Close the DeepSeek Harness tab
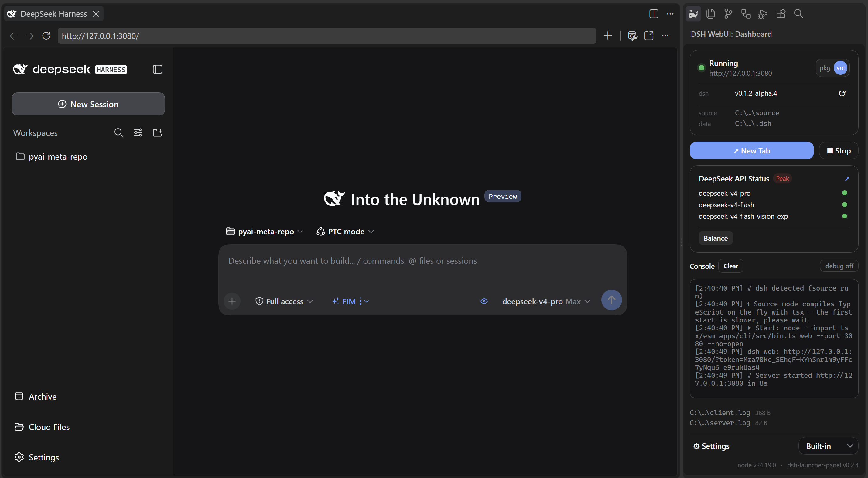Screen dimensions: 868x478 coord(96,14)
